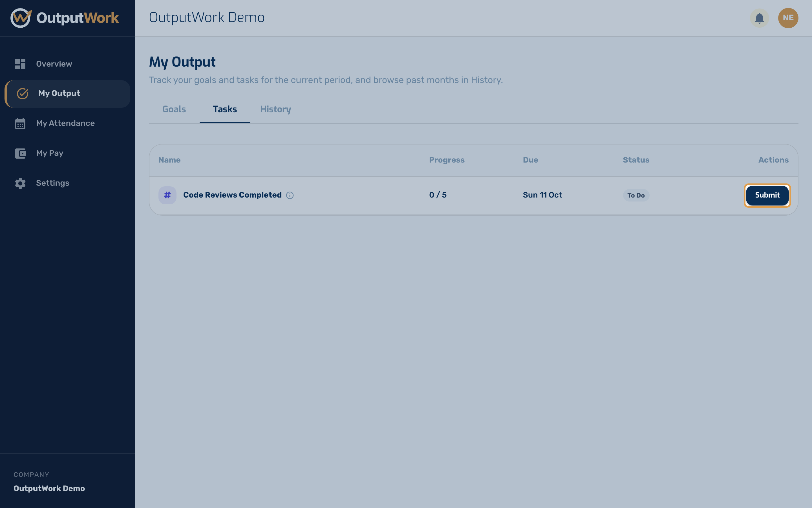Click the Sun 11 Oct due date
This screenshot has width=812, height=508.
pos(542,195)
